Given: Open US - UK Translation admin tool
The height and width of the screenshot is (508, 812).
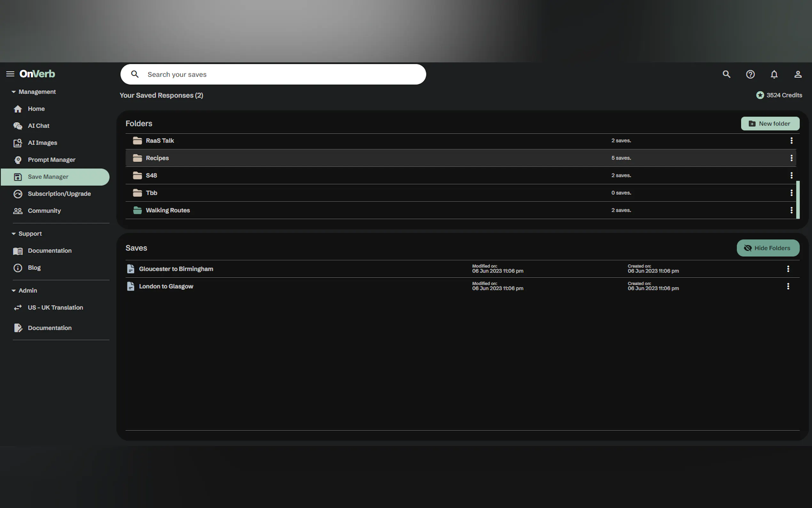Looking at the screenshot, I should [55, 307].
